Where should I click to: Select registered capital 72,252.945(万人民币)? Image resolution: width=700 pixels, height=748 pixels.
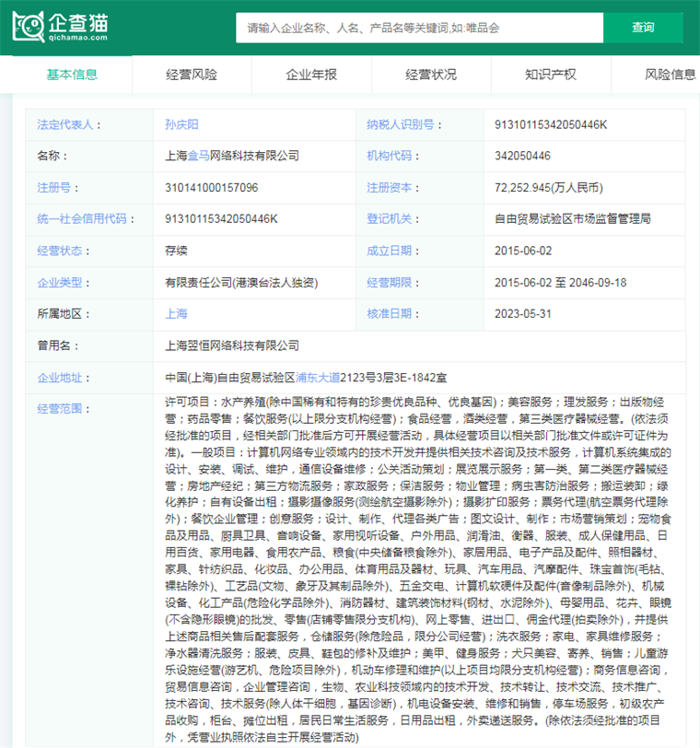pos(549,188)
